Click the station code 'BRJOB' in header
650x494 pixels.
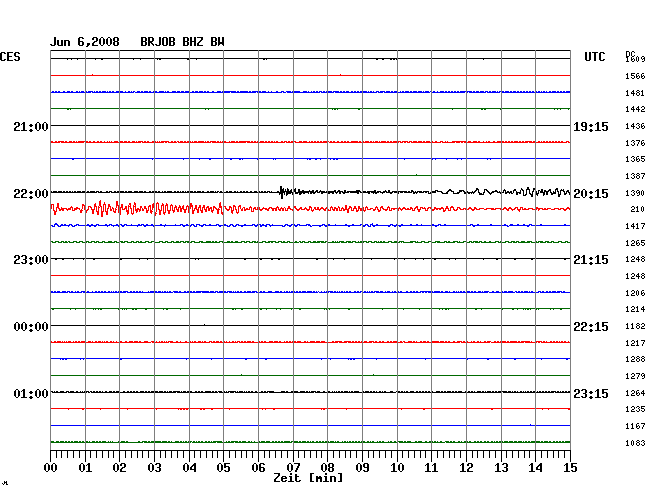[x=158, y=42]
